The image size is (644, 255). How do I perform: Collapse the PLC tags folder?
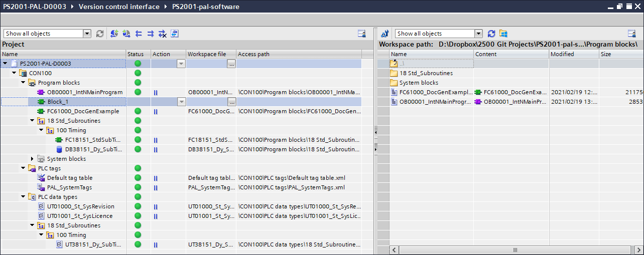(x=23, y=168)
